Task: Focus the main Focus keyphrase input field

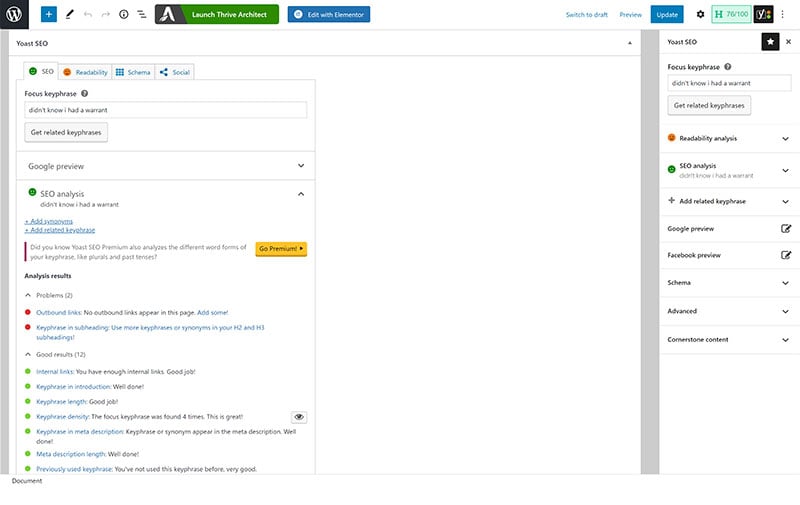Action: click(x=166, y=110)
